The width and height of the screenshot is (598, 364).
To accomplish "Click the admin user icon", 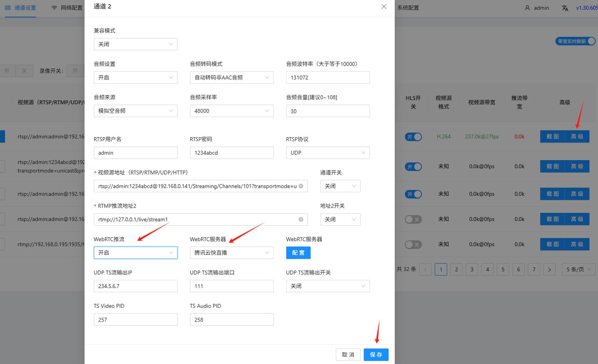I will [x=527, y=8].
